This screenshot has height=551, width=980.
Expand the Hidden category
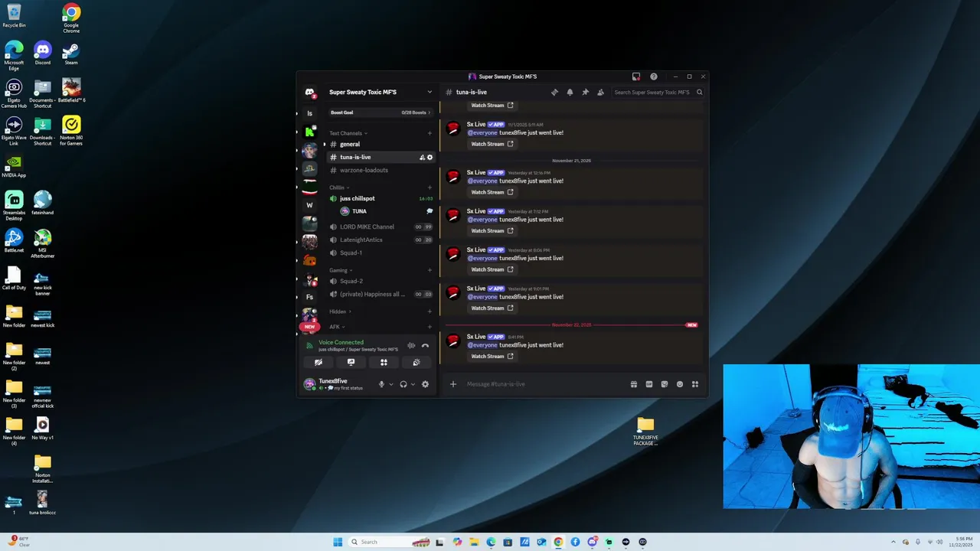340,311
